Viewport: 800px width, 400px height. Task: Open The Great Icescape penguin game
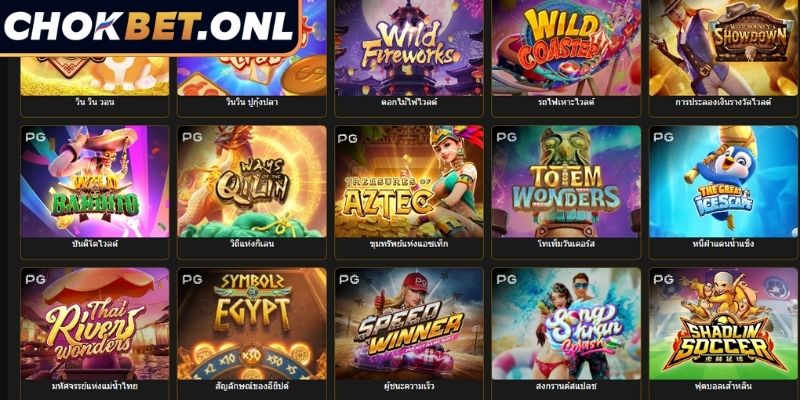tap(723, 182)
